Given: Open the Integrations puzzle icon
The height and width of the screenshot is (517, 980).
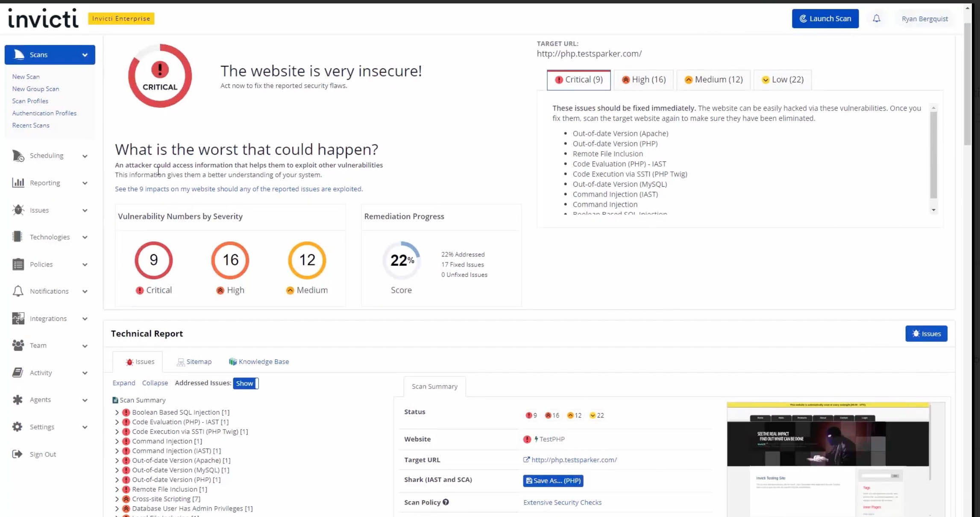Looking at the screenshot, I should click(x=18, y=318).
